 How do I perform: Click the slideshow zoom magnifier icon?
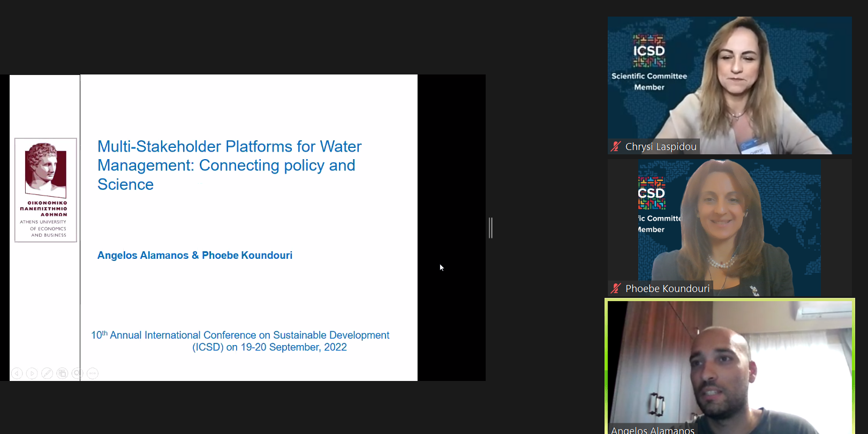[x=77, y=373]
